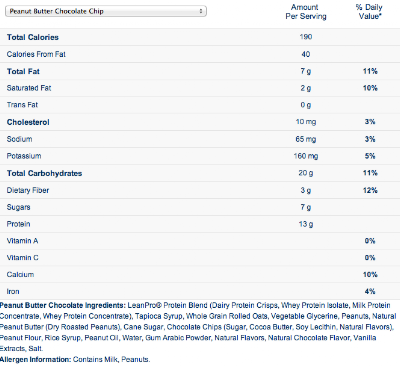Click the Sugars row label
400x367 pixels.
point(18,207)
